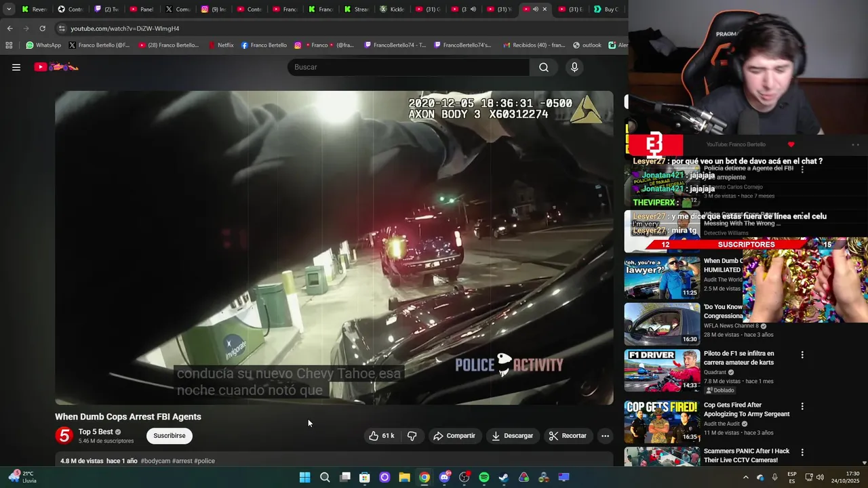This screenshot has height=488, width=868.
Task: Close the active YouTube tab
Action: click(545, 9)
